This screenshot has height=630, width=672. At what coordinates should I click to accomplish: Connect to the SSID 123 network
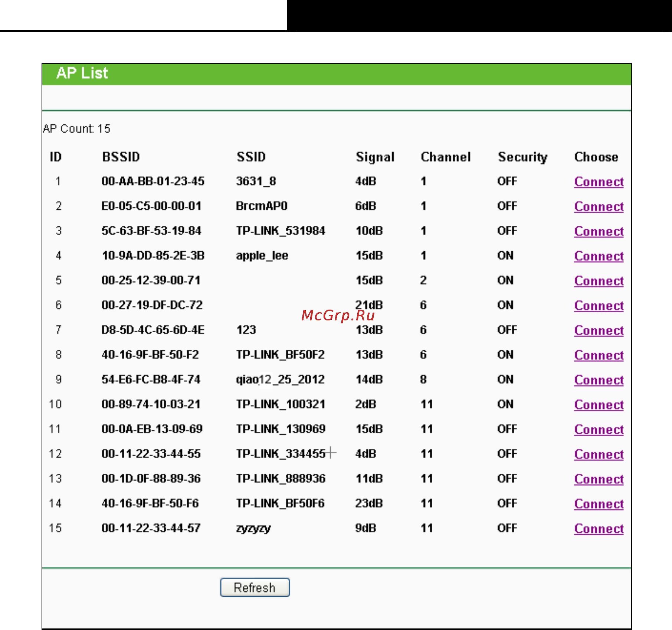pyautogui.click(x=599, y=331)
